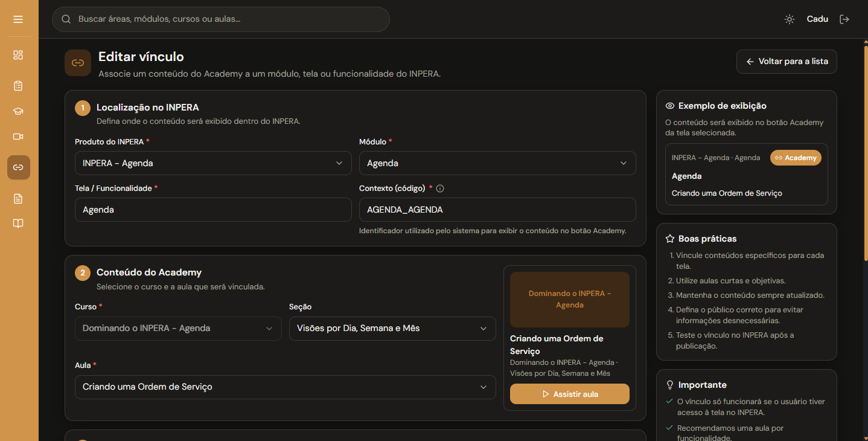The width and height of the screenshot is (868, 441).
Task: Open the graduation cap icon in sidebar
Action: pyautogui.click(x=18, y=111)
